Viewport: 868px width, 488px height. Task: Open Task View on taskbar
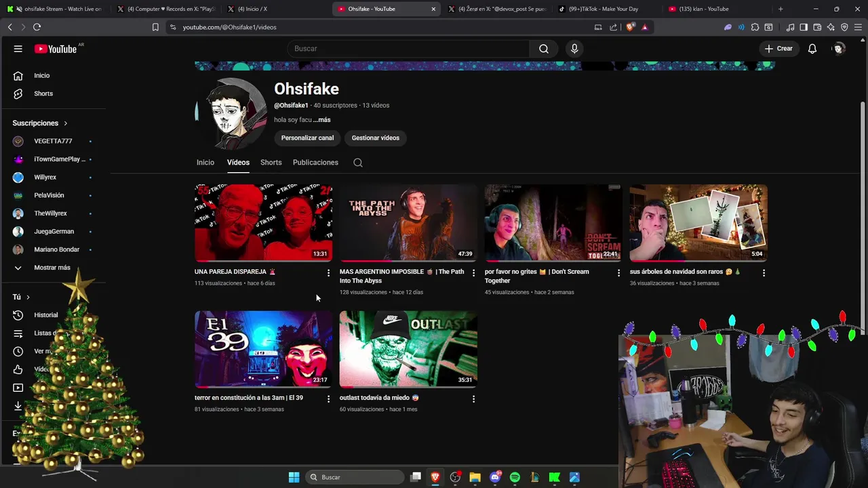tap(416, 477)
